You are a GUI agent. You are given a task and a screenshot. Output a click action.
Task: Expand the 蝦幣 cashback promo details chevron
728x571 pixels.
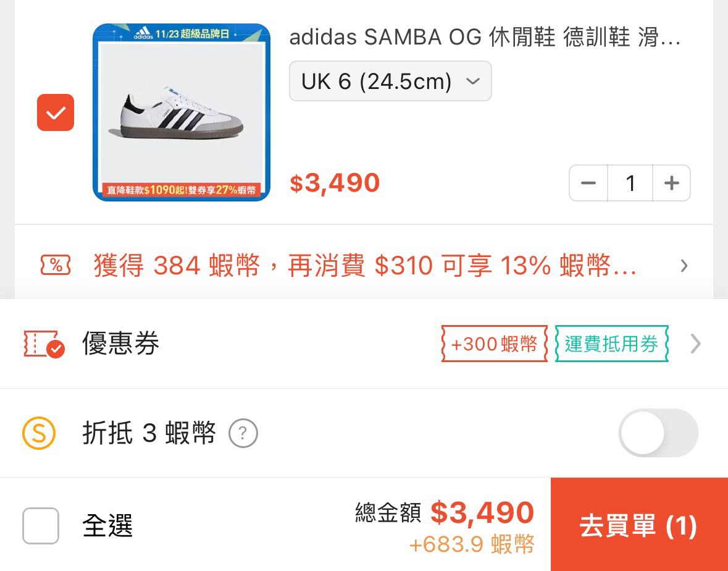click(x=684, y=266)
